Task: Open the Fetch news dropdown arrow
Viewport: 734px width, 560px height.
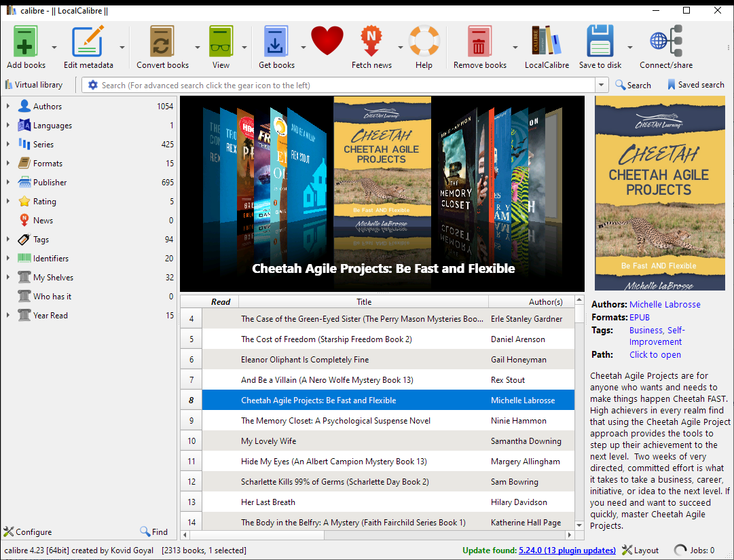Action: [x=400, y=48]
